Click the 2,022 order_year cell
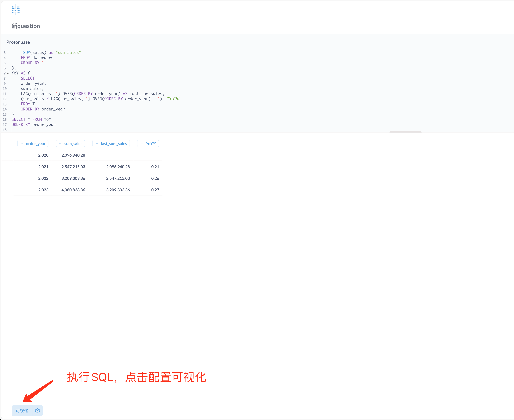514x420 pixels. tap(43, 178)
